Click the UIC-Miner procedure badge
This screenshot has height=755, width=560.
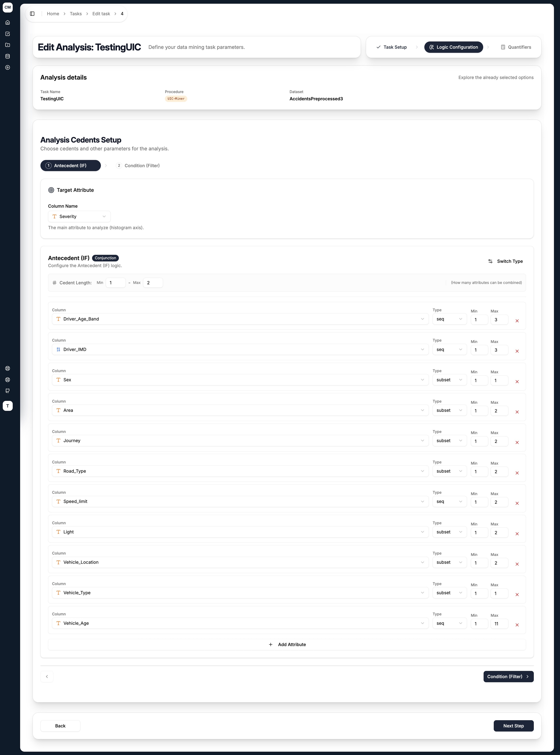pyautogui.click(x=176, y=99)
